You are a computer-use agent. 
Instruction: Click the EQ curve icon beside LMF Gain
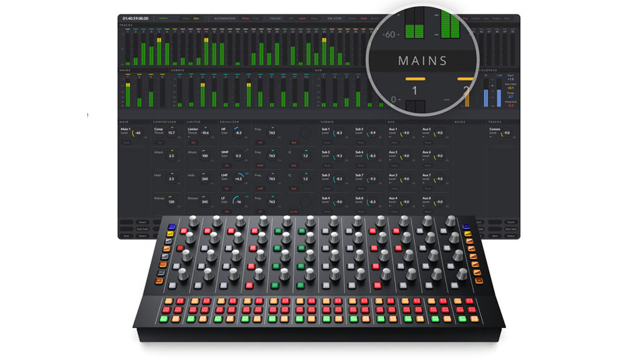(x=247, y=174)
